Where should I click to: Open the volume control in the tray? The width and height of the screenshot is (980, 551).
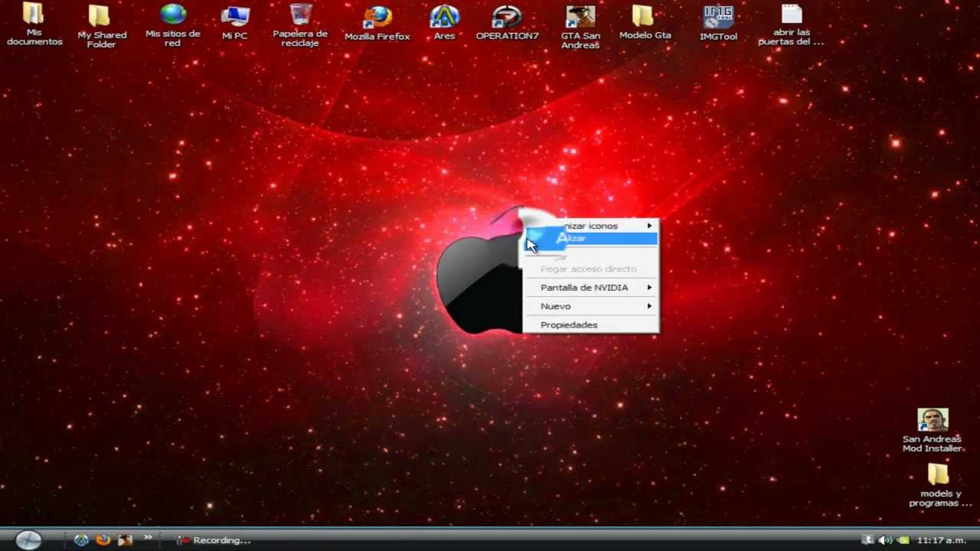pos(885,540)
